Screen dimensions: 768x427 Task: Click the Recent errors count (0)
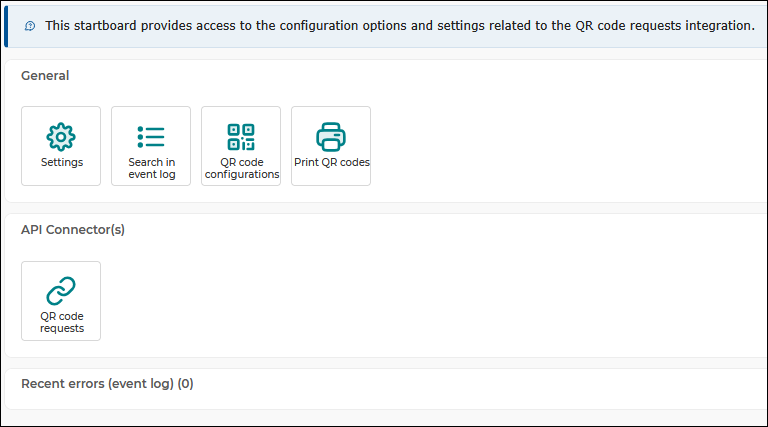[x=186, y=383]
